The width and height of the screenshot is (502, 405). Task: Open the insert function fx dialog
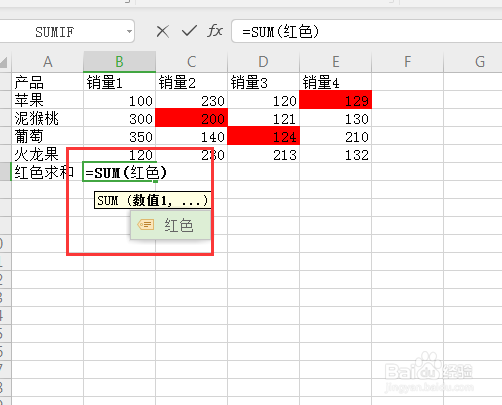(215, 31)
